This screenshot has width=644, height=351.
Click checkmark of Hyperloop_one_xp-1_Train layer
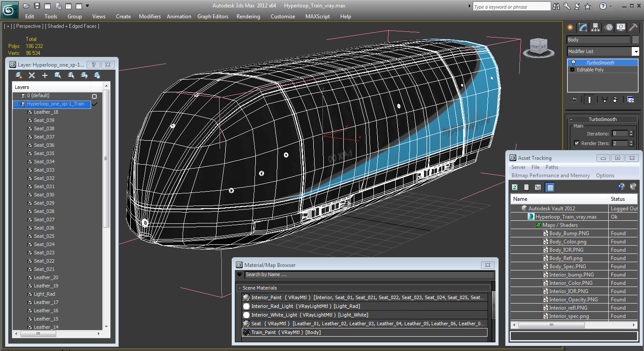(95, 104)
